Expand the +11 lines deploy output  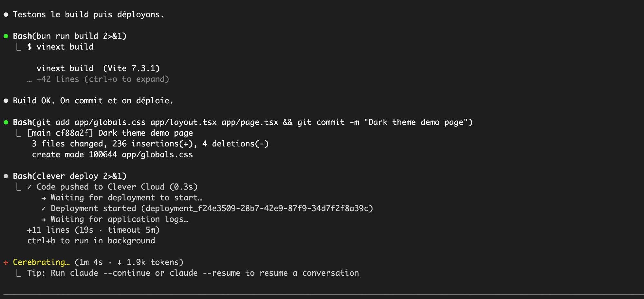[x=93, y=230]
